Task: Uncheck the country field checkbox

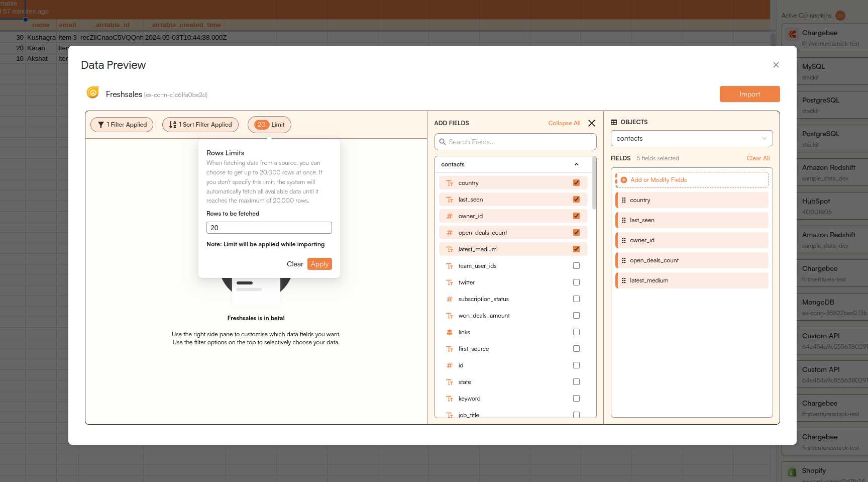Action: pyautogui.click(x=576, y=183)
